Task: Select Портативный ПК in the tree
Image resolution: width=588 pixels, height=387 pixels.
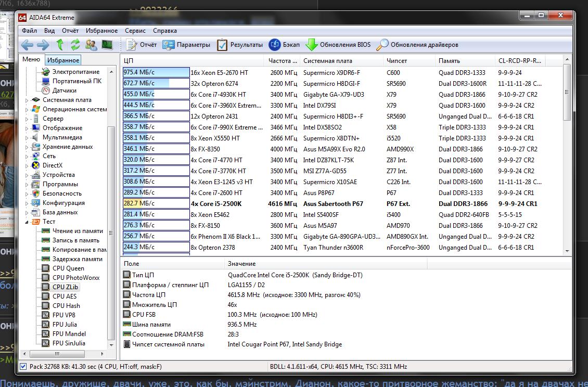Action: (77, 81)
